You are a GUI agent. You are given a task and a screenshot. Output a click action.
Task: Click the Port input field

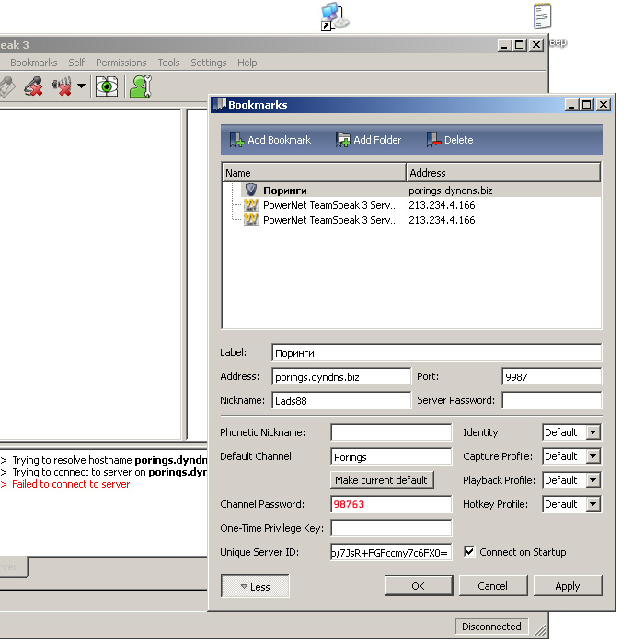552,376
